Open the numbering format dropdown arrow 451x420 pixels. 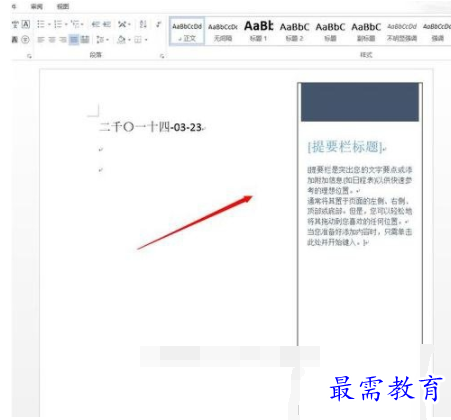tap(66, 24)
